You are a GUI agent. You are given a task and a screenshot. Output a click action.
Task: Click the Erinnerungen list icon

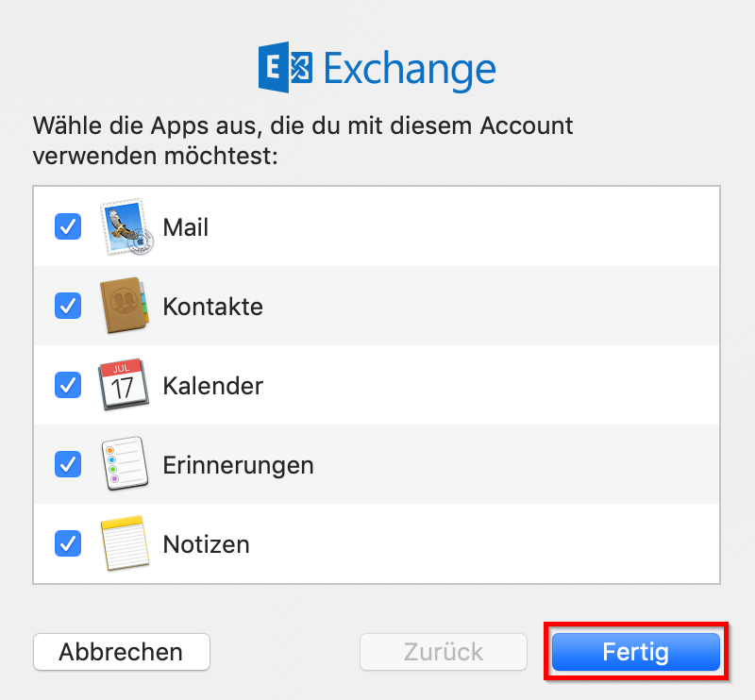tap(125, 464)
